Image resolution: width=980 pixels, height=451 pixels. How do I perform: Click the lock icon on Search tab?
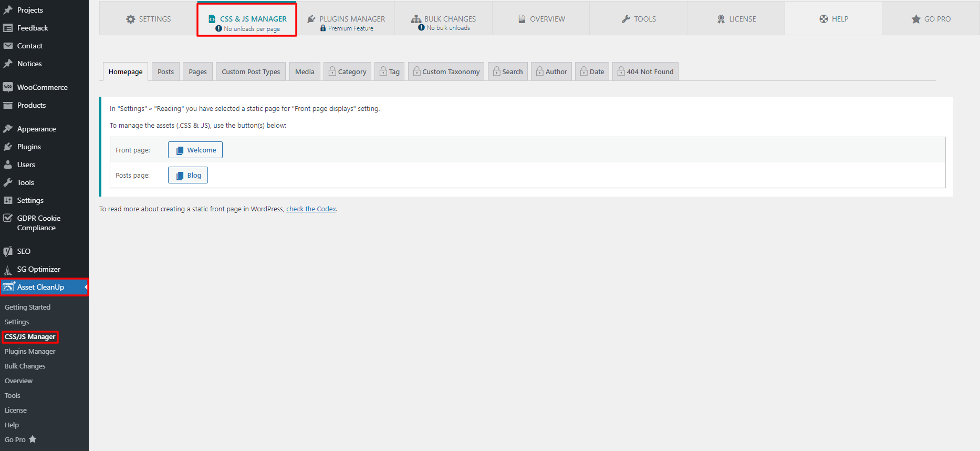coord(497,71)
